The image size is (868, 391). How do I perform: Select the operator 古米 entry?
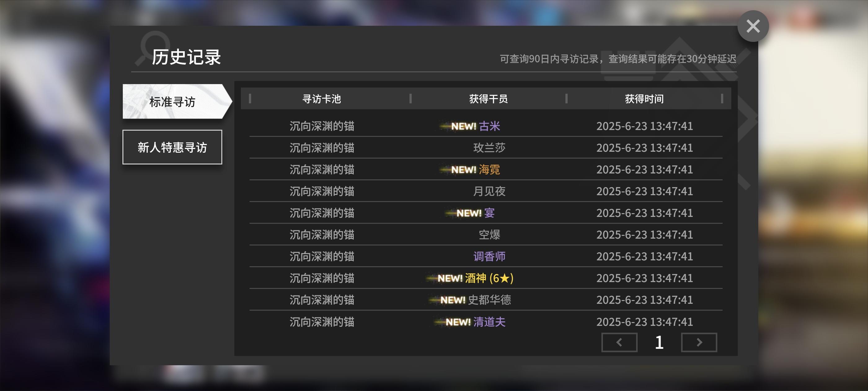pos(489,126)
